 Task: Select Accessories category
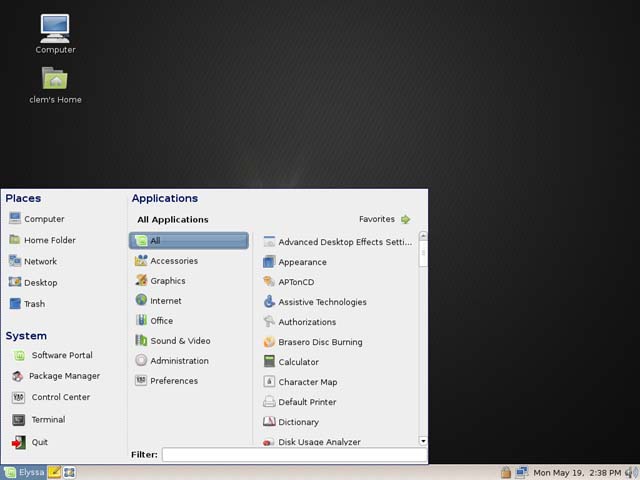pos(166,260)
